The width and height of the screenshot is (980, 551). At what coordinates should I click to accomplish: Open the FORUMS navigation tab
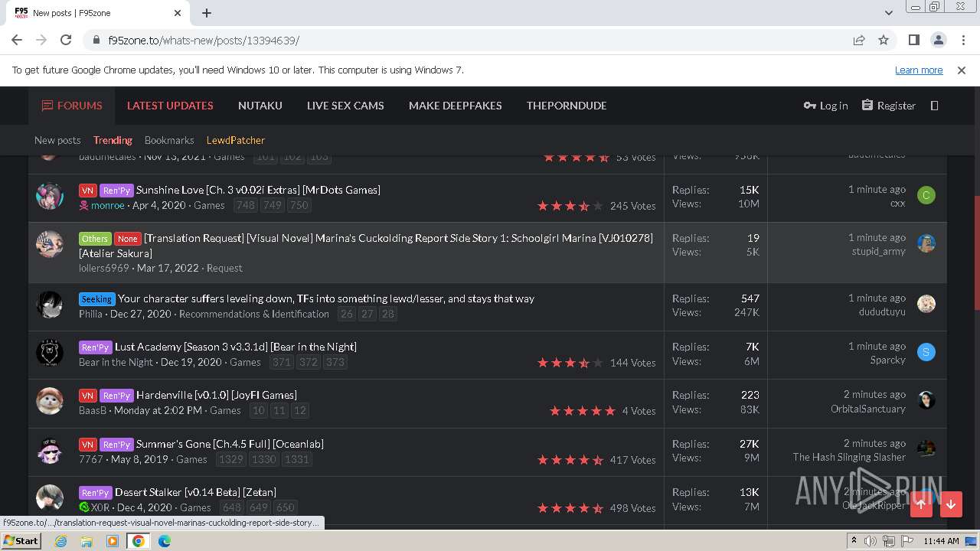tap(72, 106)
